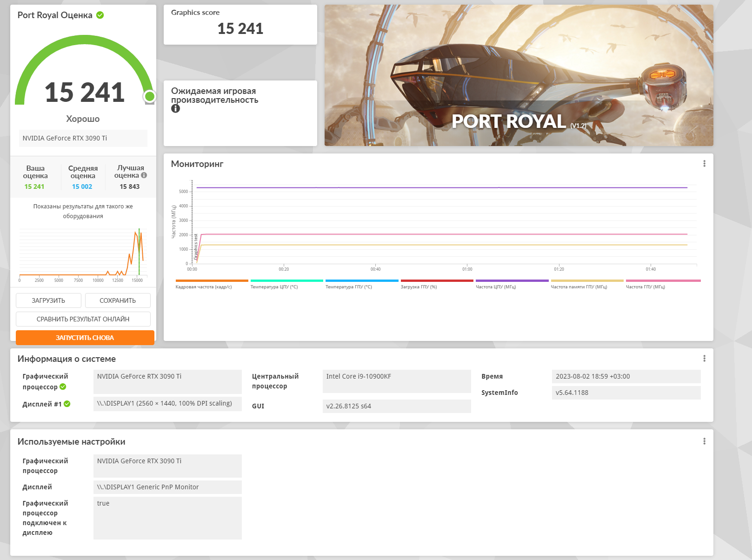Viewport: 752px width, 560px height.
Task: Click the SystemInfo version v5.64.1188
Action: click(x=626, y=393)
